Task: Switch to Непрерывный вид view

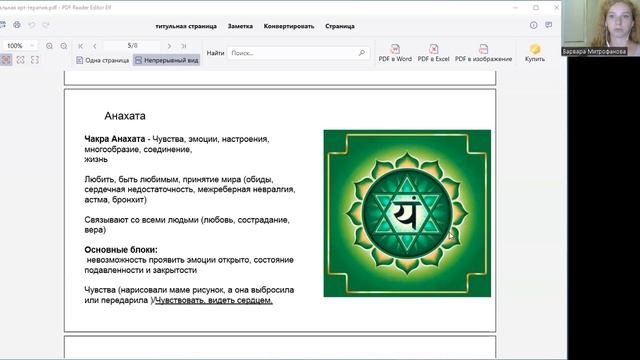Action: click(167, 60)
